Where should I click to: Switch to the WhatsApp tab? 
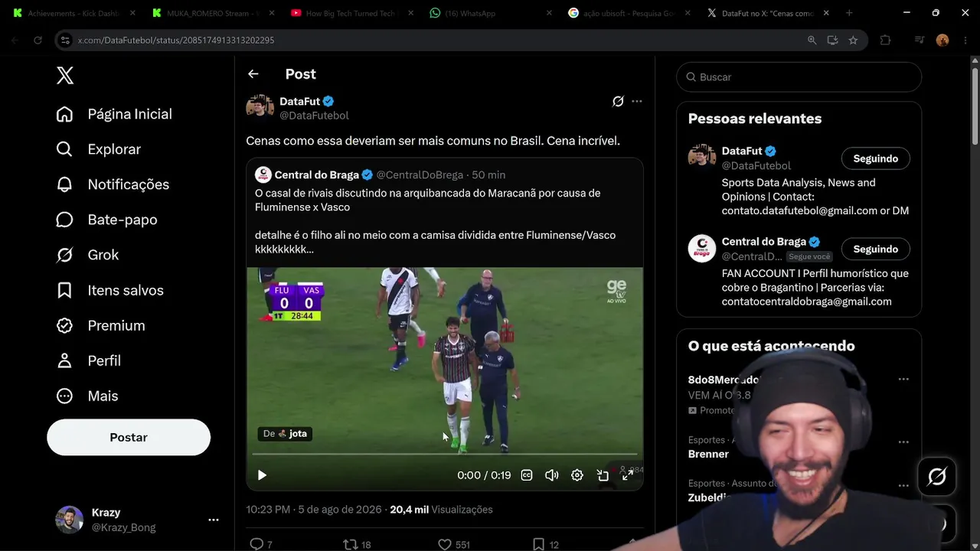[491, 13]
